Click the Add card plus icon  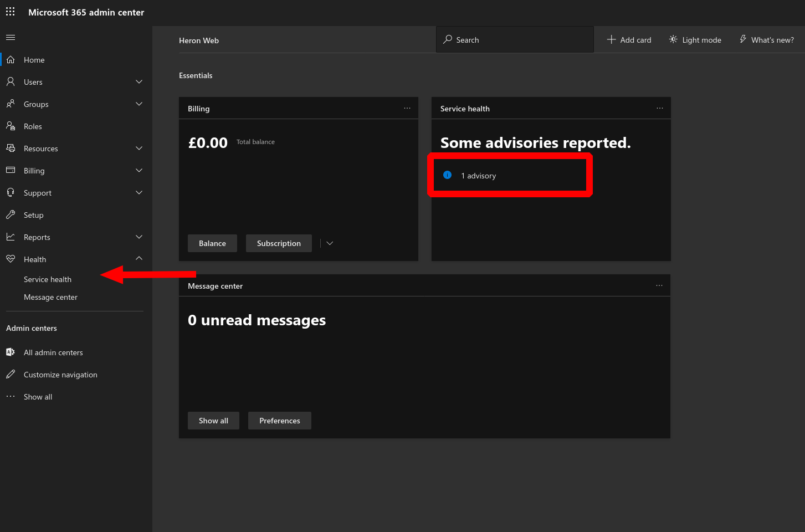click(611, 39)
